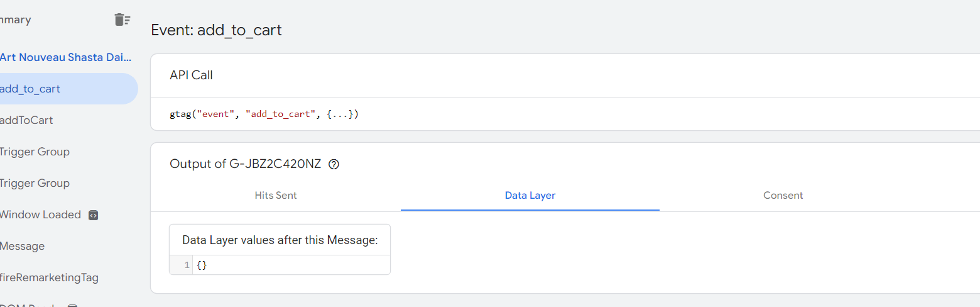
Task: Select the Trigger Group entry just above Window Loaded
Action: pyautogui.click(x=35, y=183)
